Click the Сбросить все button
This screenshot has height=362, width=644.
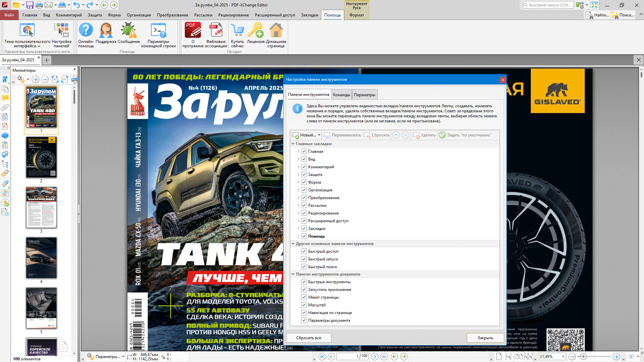point(309,338)
